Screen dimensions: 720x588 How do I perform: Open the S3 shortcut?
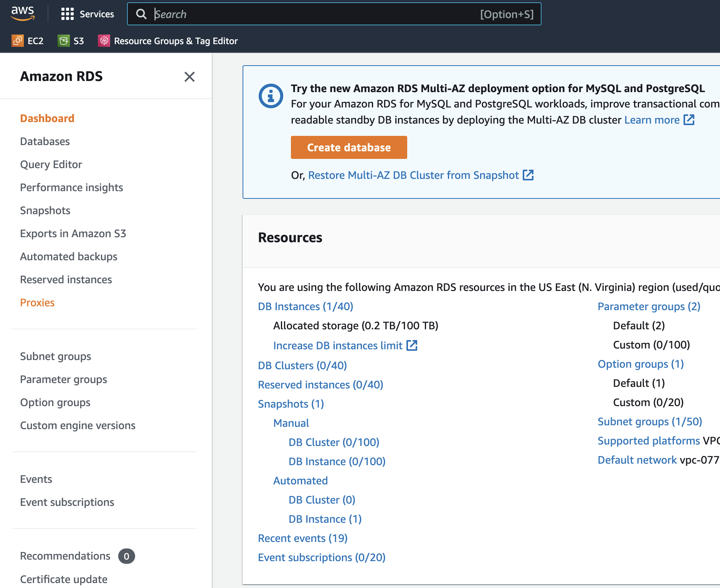tap(71, 41)
